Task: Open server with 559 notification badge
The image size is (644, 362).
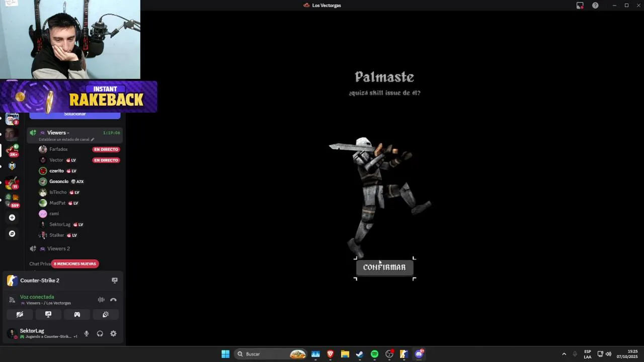Action: coord(12,200)
